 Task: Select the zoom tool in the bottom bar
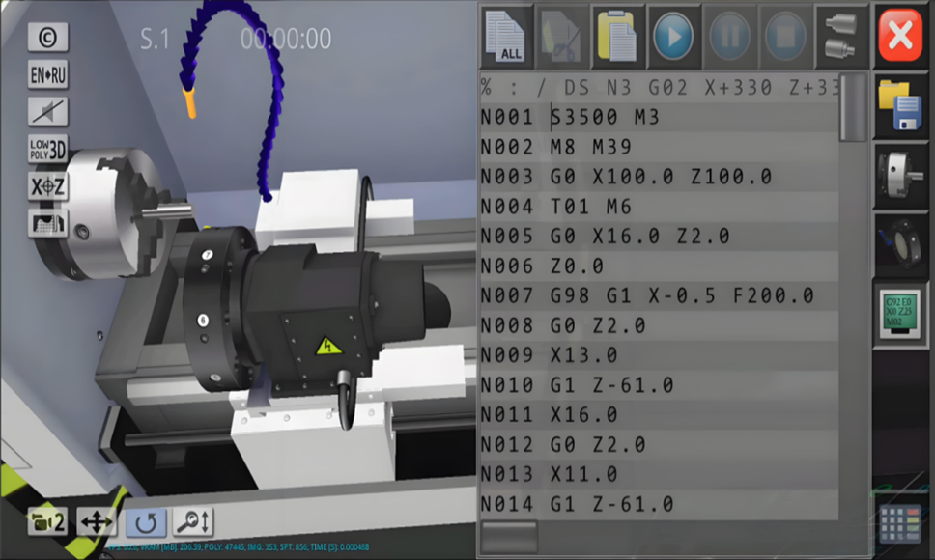tap(194, 521)
